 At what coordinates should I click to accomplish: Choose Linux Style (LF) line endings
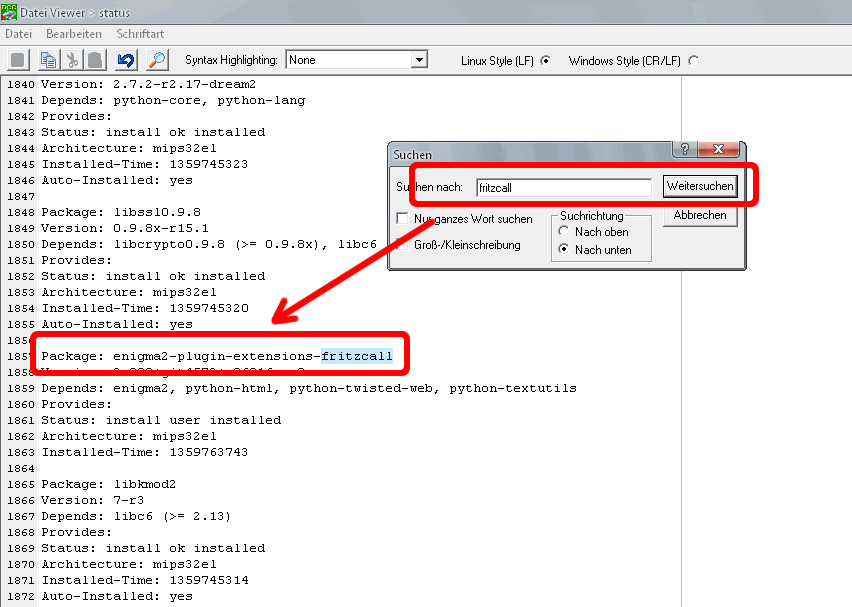[545, 61]
